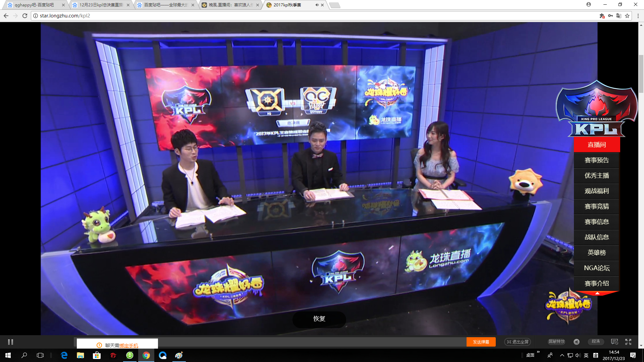
Task: Collapse sidebar menu with red arrow
Action: click(x=597, y=293)
